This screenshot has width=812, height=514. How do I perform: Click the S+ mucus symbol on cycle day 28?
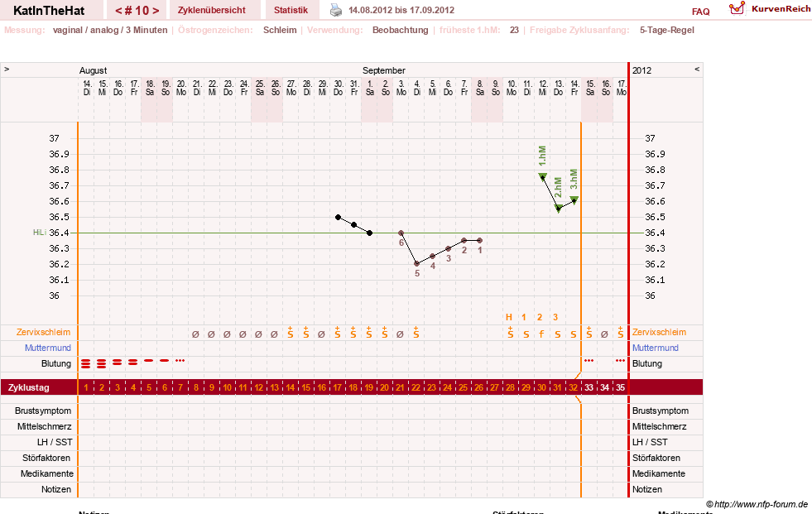pyautogui.click(x=510, y=333)
